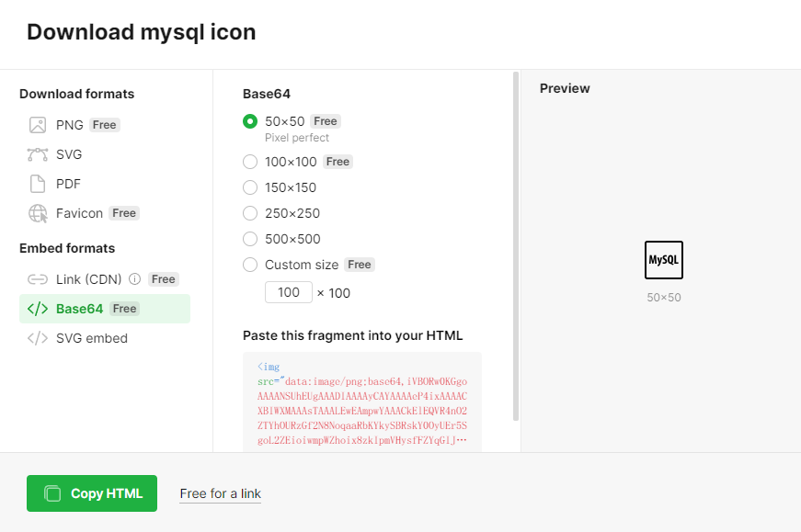Select the 150×150 size option
The height and width of the screenshot is (532, 801).
(x=249, y=187)
